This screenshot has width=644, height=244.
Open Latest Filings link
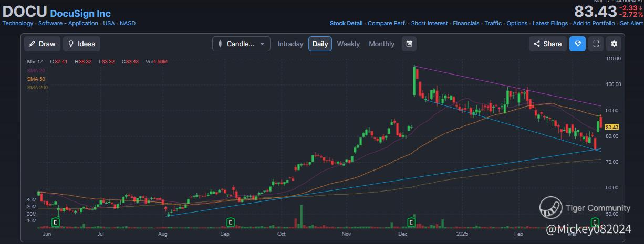[550, 23]
